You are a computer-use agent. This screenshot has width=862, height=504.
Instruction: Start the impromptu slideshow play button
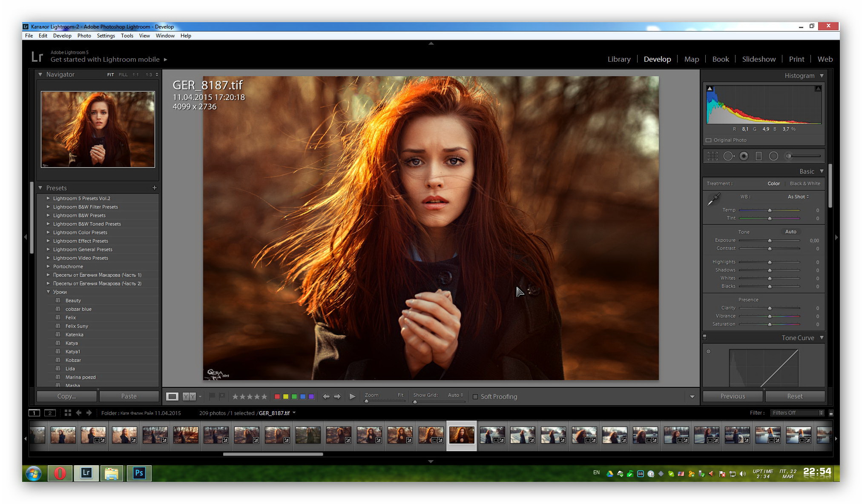[x=352, y=396]
